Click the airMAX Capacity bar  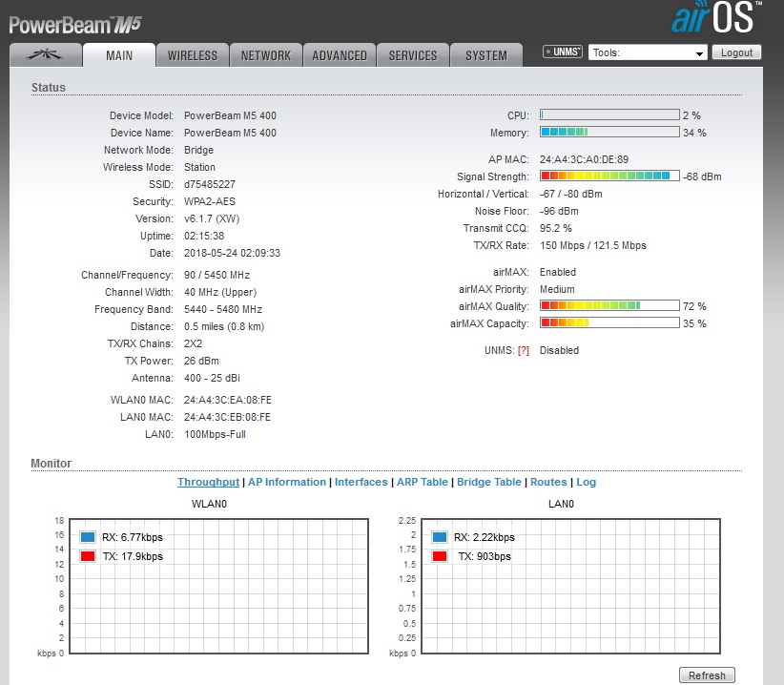click(x=609, y=323)
